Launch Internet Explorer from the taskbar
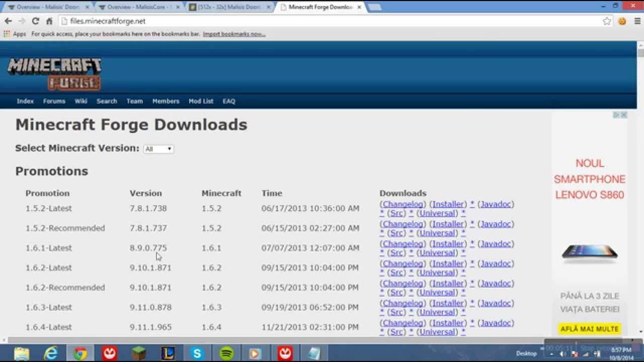644x362 pixels. coord(51,353)
